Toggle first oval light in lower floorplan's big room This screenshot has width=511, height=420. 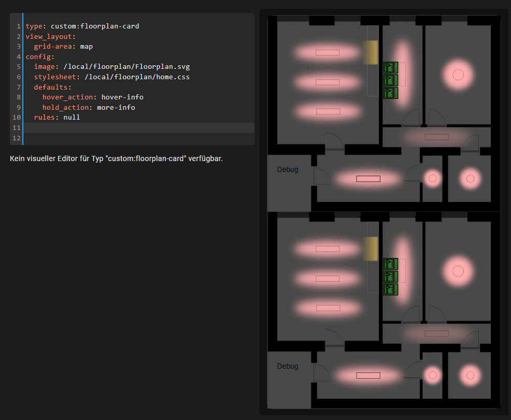tap(328, 249)
